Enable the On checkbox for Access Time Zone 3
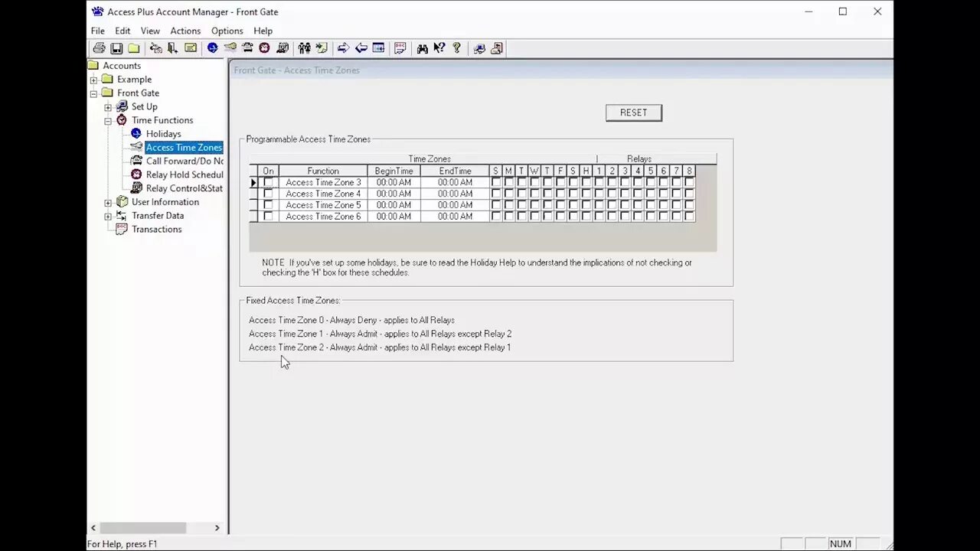 pos(268,182)
